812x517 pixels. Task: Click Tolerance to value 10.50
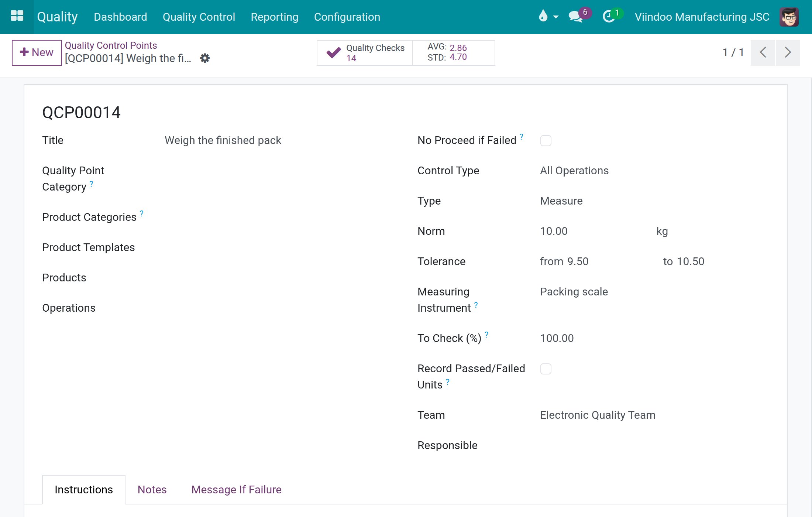coord(690,261)
